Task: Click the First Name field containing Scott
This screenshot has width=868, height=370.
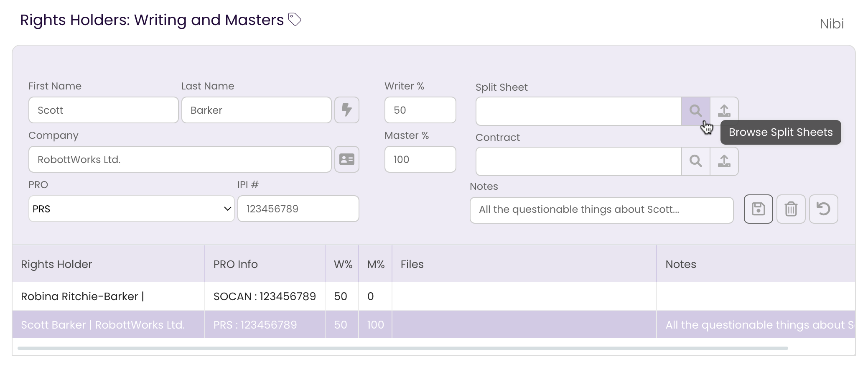Action: pyautogui.click(x=104, y=110)
